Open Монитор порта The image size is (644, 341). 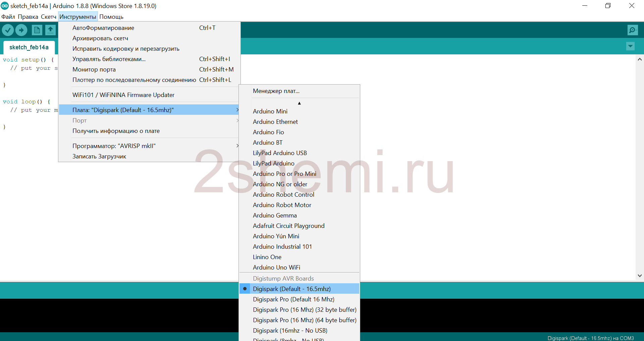(x=149, y=69)
